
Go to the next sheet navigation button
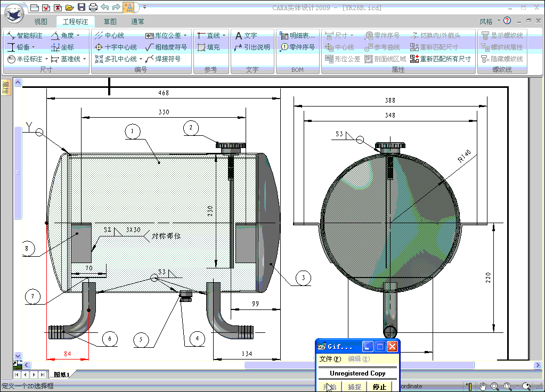(34, 374)
